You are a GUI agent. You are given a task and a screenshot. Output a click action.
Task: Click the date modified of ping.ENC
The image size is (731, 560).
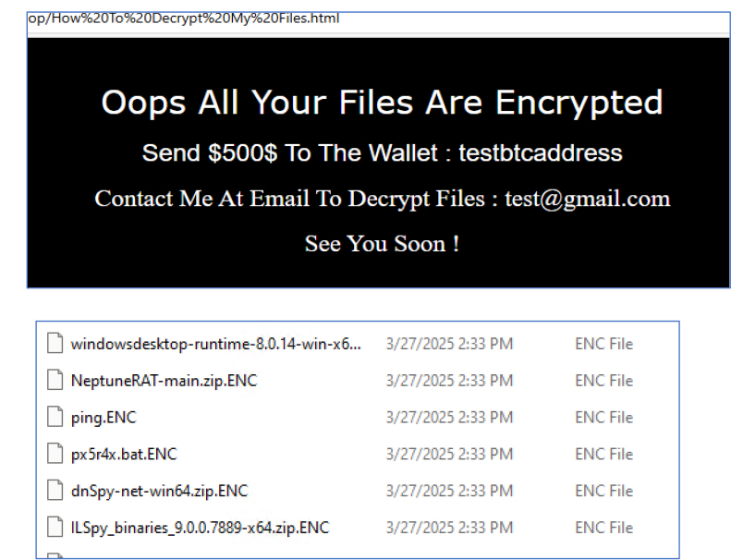[449, 418]
